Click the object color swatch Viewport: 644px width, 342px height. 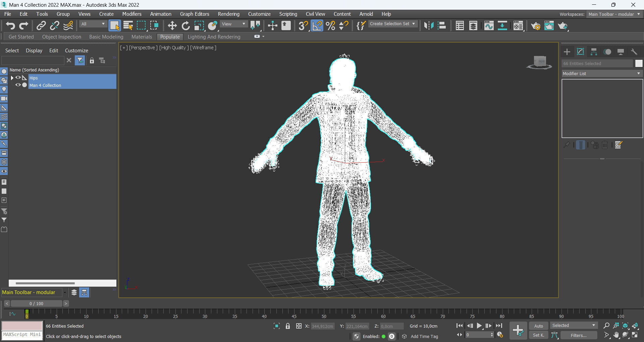coord(639,63)
